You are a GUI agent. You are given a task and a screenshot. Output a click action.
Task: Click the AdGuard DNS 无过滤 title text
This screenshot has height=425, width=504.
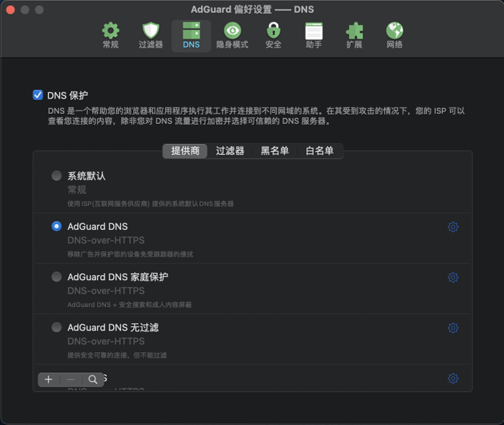coord(113,327)
